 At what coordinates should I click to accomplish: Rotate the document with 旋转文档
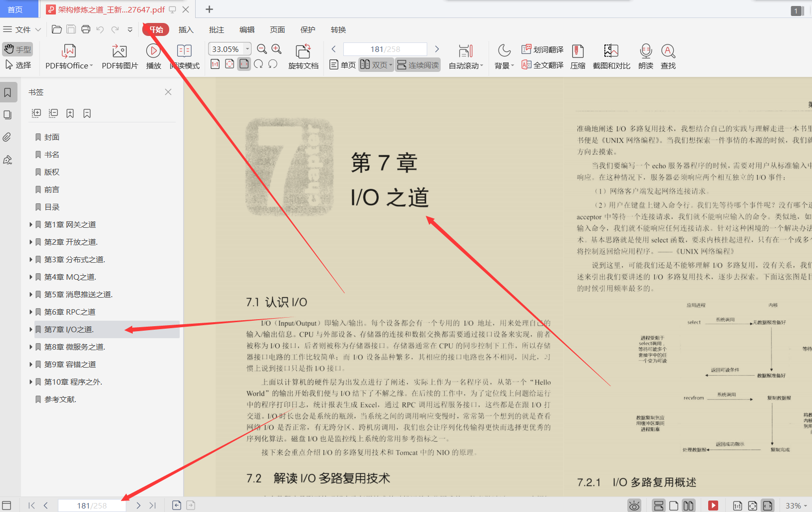(303, 57)
